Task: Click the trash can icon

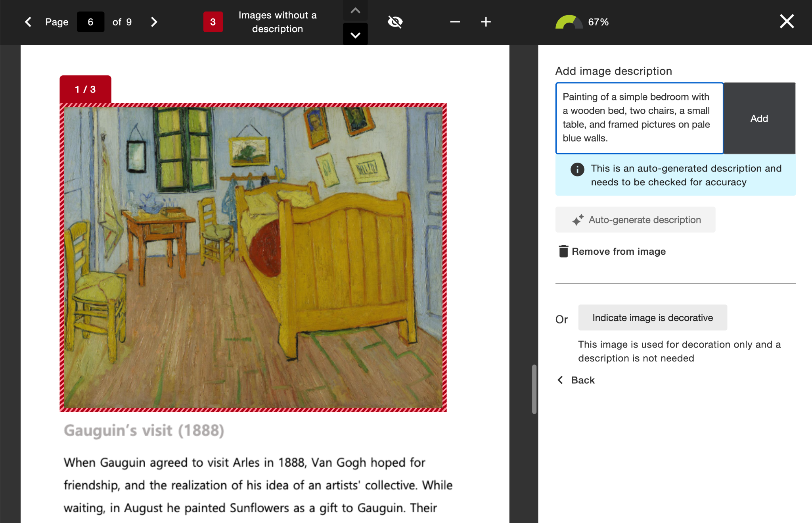Action: (563, 251)
